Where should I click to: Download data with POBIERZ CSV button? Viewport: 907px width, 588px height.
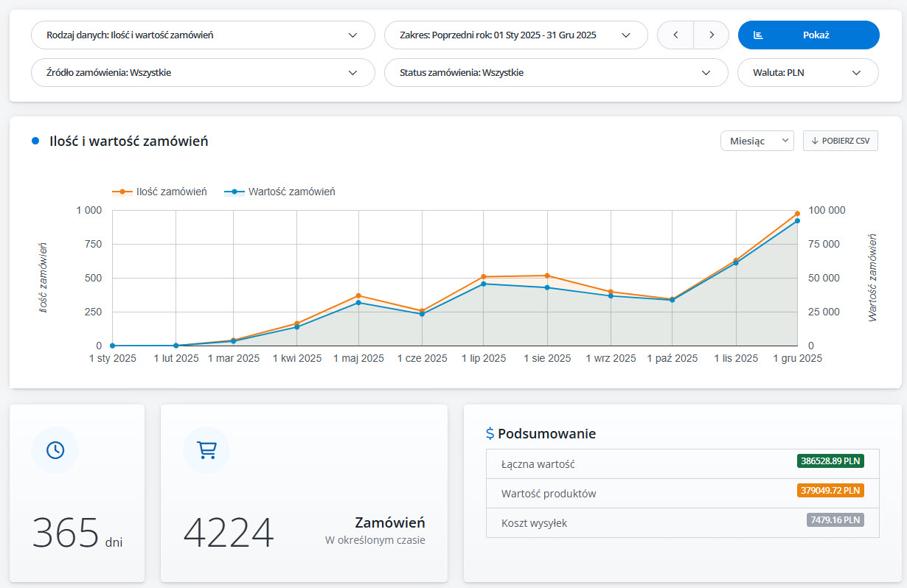[841, 141]
